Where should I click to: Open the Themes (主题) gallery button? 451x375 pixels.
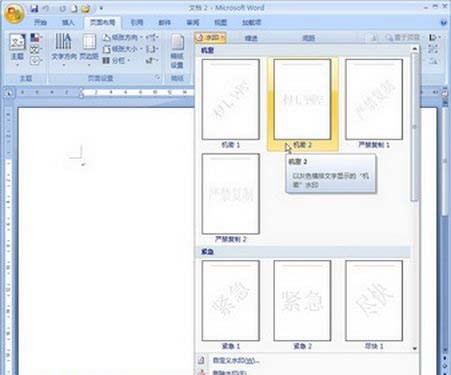point(17,49)
